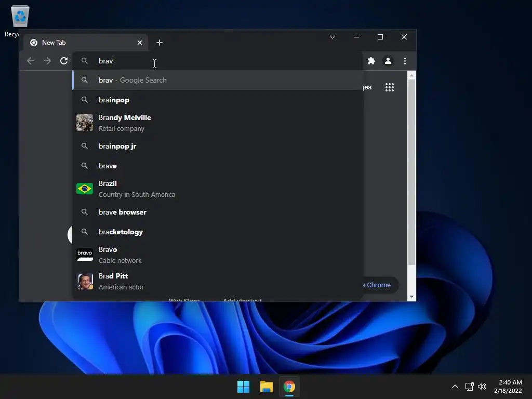Choose the 'bracketology' suggestion
Image resolution: width=532 pixels, height=399 pixels.
coord(218,232)
